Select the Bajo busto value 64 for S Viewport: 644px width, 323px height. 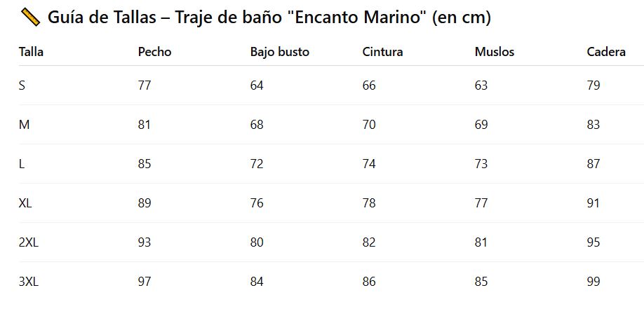pyautogui.click(x=257, y=85)
